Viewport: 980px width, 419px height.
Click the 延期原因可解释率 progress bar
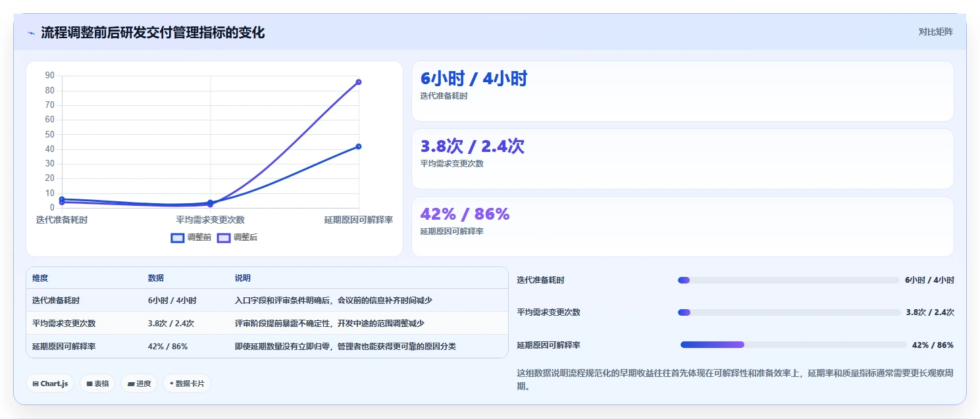tap(794, 345)
